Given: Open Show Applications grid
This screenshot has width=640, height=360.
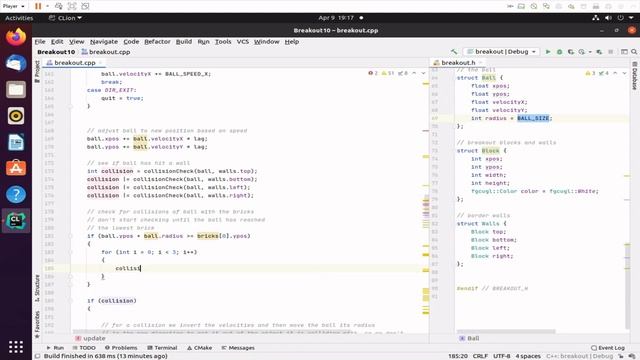Looking at the screenshot, I should [16, 347].
